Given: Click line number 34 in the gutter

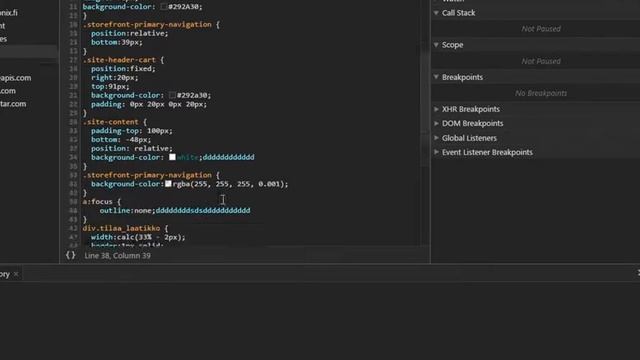Looking at the screenshot, I should point(73,157).
